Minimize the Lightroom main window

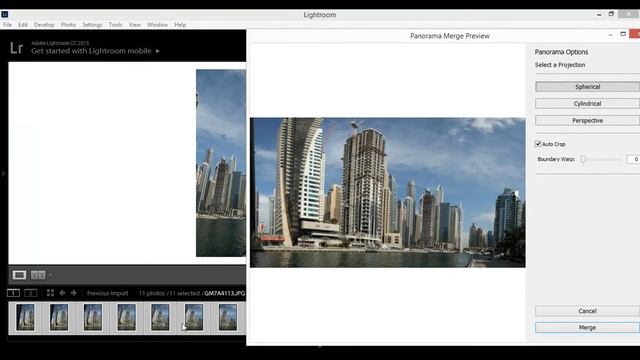tap(599, 14)
